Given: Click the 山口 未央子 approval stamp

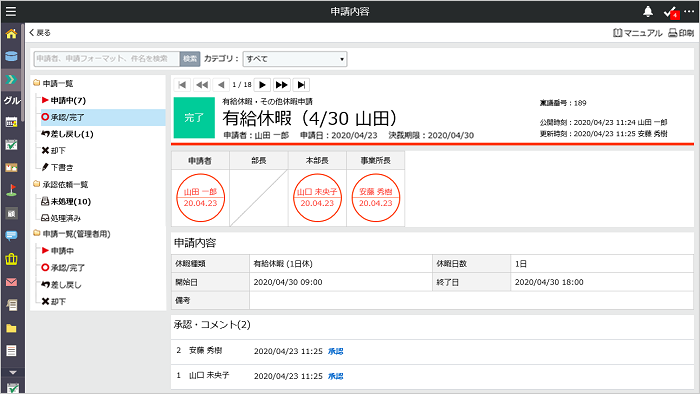Looking at the screenshot, I should pos(317,198).
